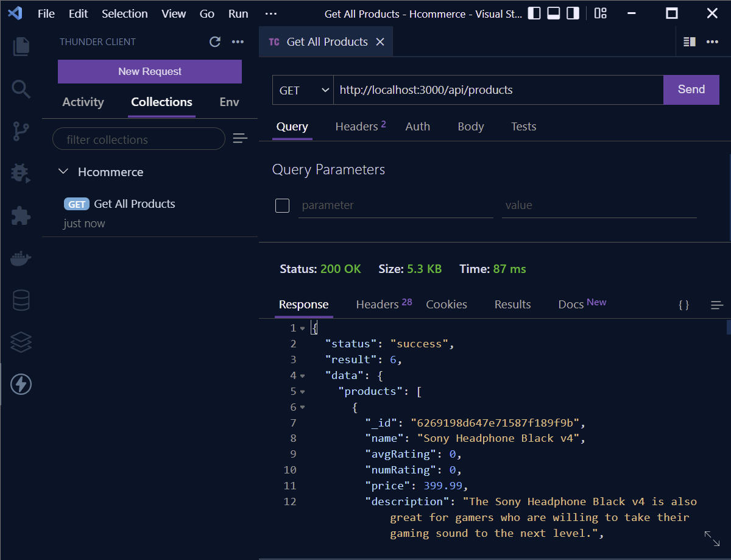Toggle primary sidebar layout icon in title bar
This screenshot has height=560, width=731.
pyautogui.click(x=534, y=13)
